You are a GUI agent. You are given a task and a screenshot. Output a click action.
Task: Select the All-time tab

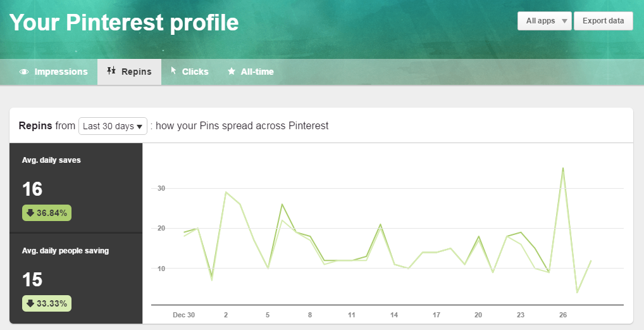click(x=251, y=72)
